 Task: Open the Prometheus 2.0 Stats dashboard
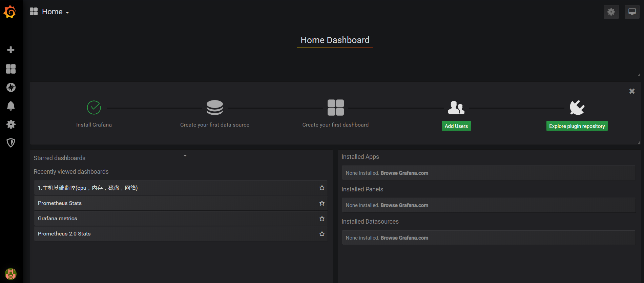click(181, 234)
